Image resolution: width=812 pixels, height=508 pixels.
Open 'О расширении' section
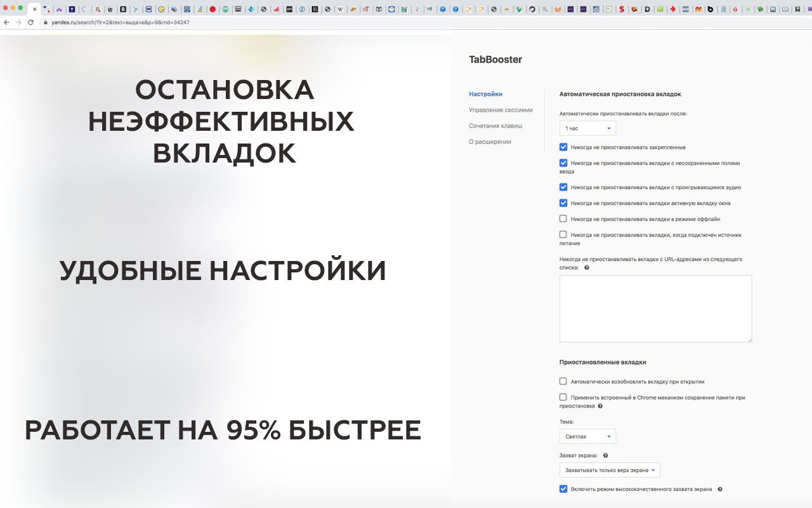(490, 142)
